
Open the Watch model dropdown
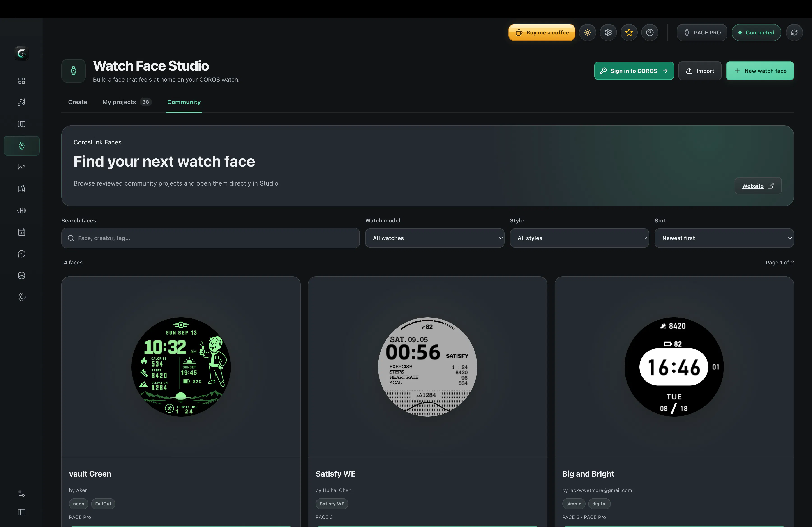click(x=435, y=238)
